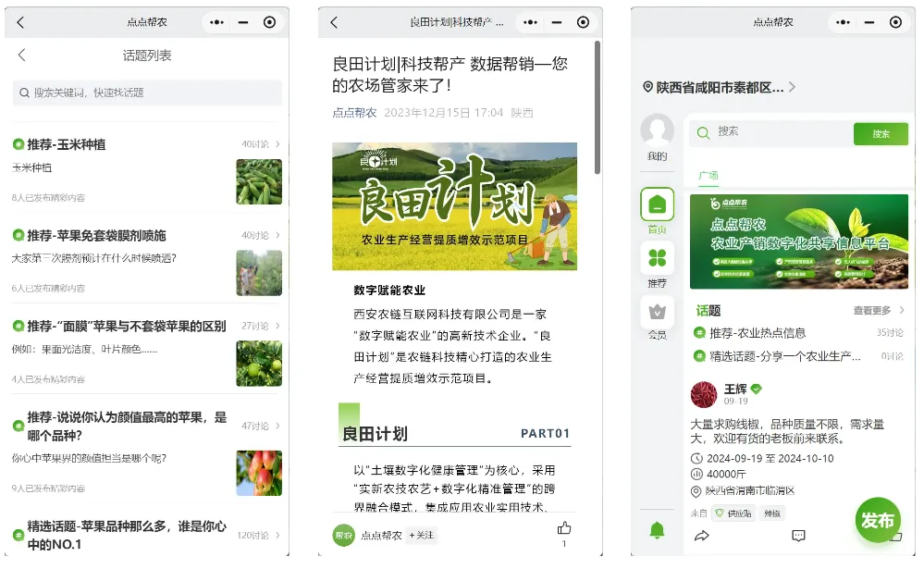This screenshot has height=569, width=924.
Task: View the green apple thumbnail
Action: [259, 364]
